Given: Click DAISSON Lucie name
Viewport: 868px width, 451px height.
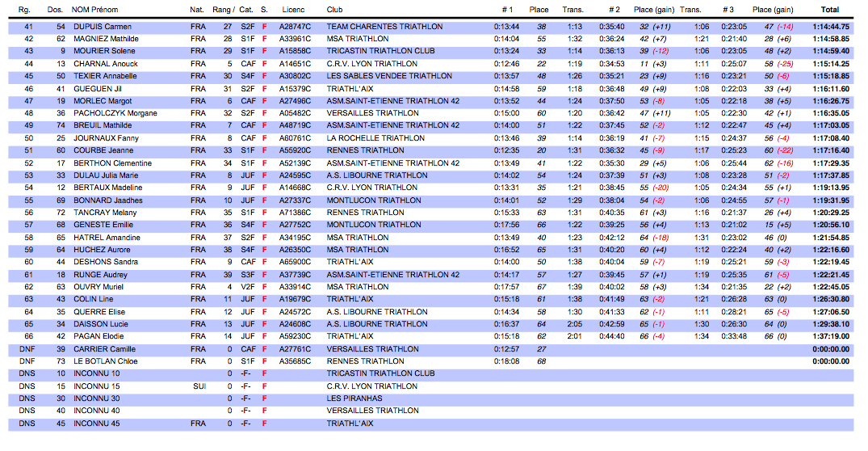Looking at the screenshot, I should pos(101,323).
